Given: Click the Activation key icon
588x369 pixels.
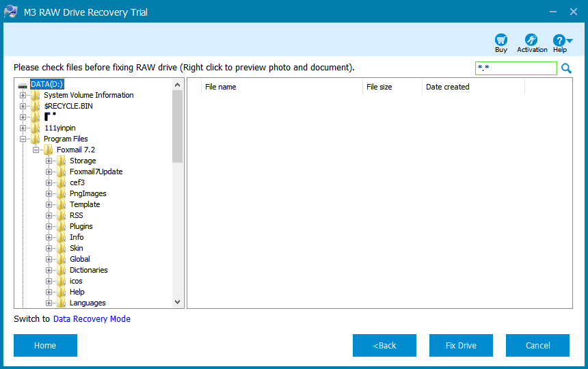Looking at the screenshot, I should point(531,40).
